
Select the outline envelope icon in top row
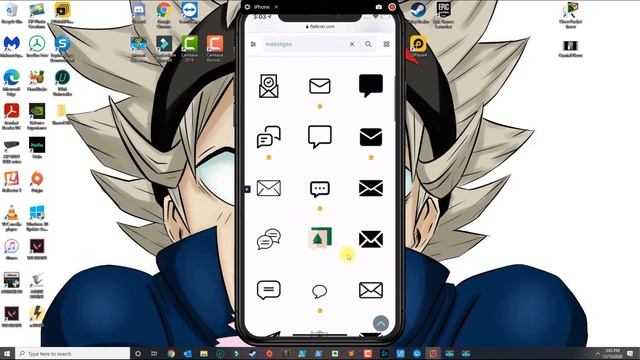coord(320,86)
